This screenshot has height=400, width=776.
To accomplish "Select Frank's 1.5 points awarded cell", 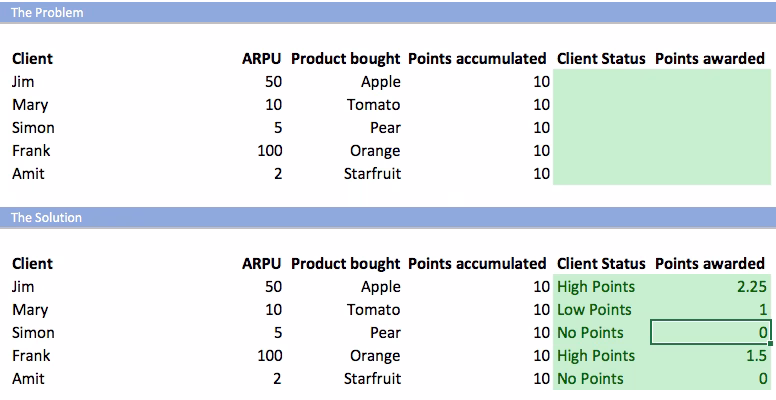I will (711, 355).
